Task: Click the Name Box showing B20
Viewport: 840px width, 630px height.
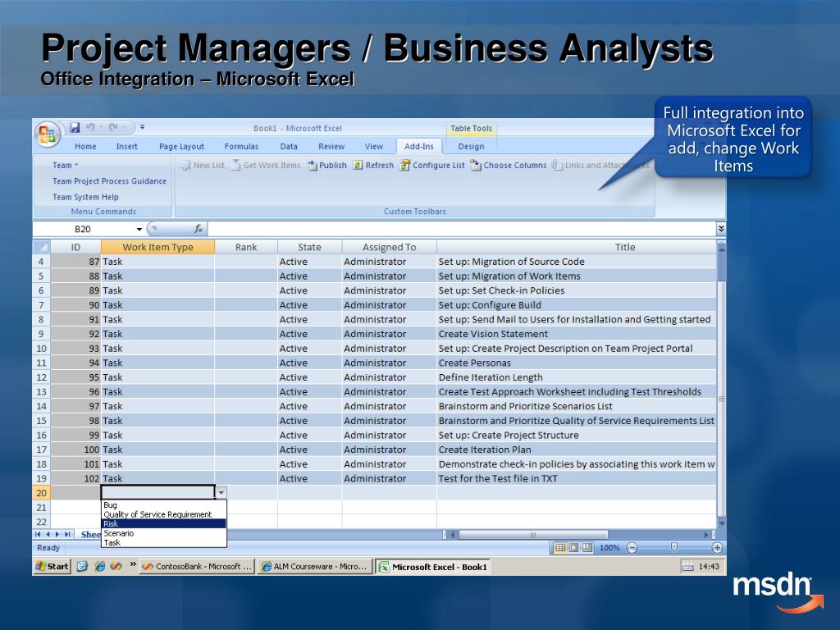Action: (83, 230)
